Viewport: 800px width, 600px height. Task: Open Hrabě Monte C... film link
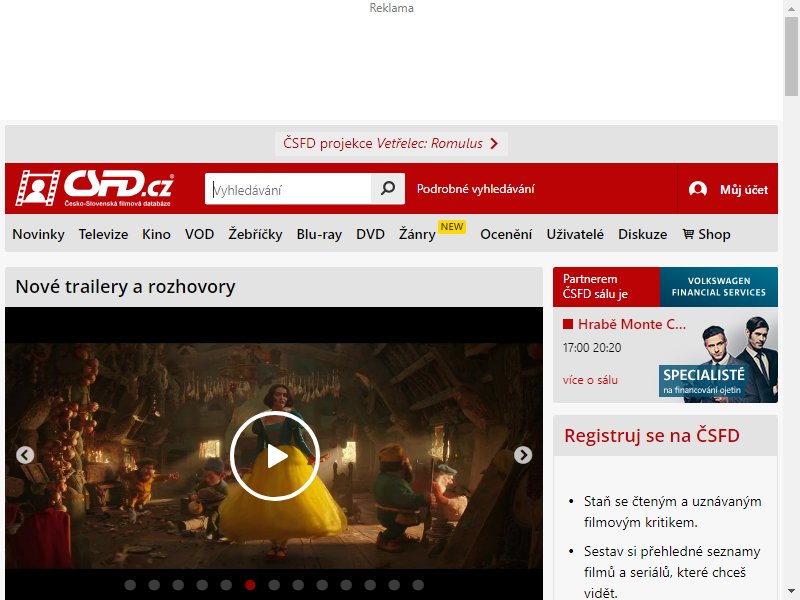[x=632, y=324]
